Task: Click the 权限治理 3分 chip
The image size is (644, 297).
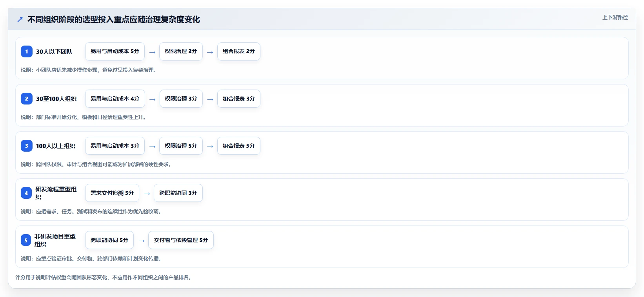Action: pyautogui.click(x=181, y=99)
